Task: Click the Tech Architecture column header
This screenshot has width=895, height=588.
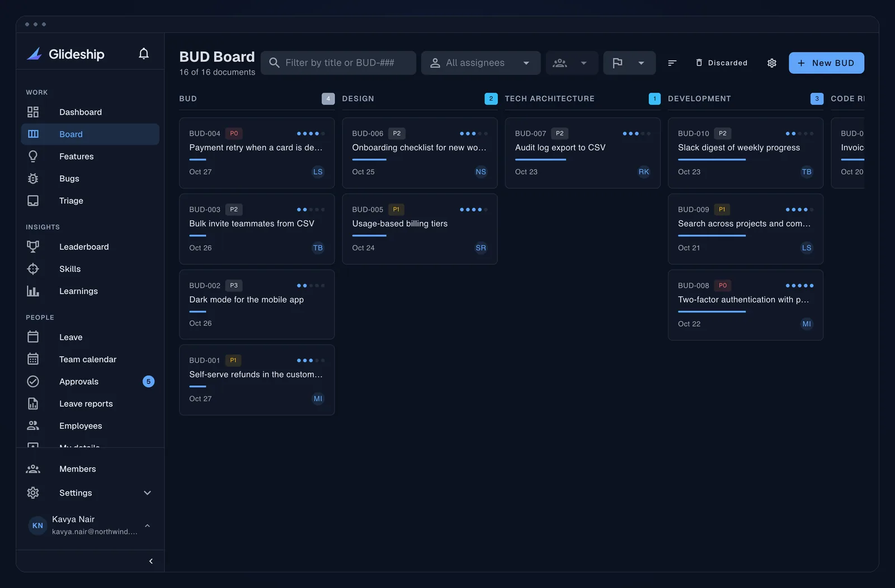Action: click(x=549, y=98)
